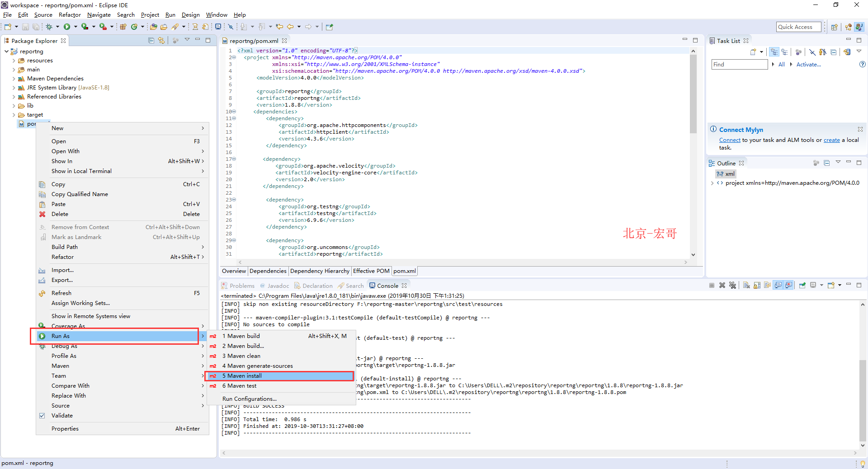Toggle Categorized presentation in Task List
This screenshot has width=868, height=469.
click(x=774, y=52)
